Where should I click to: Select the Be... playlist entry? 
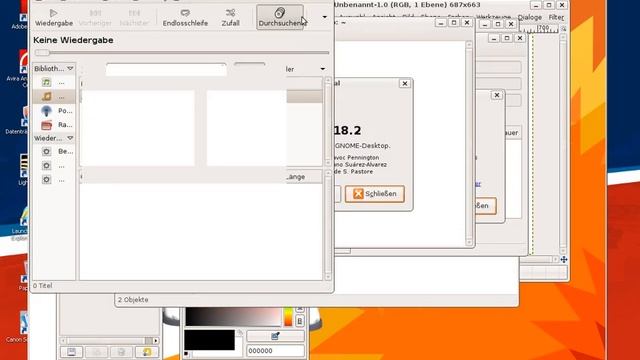click(53, 151)
